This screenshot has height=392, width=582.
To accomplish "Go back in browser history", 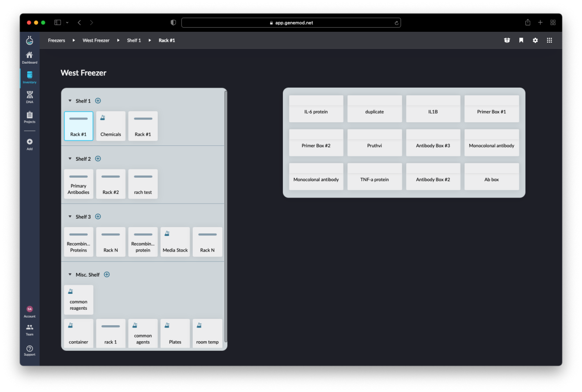I will (79, 22).
